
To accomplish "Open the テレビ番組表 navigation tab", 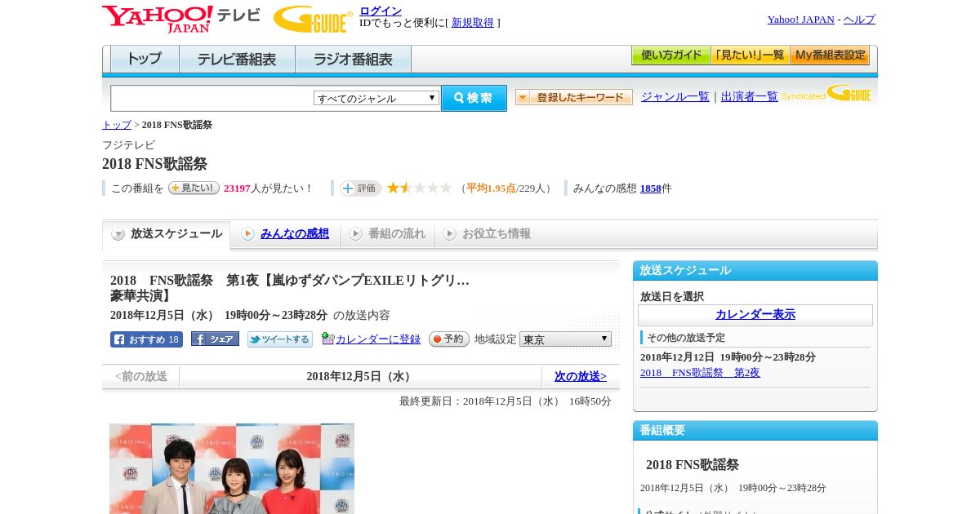I will (x=237, y=59).
